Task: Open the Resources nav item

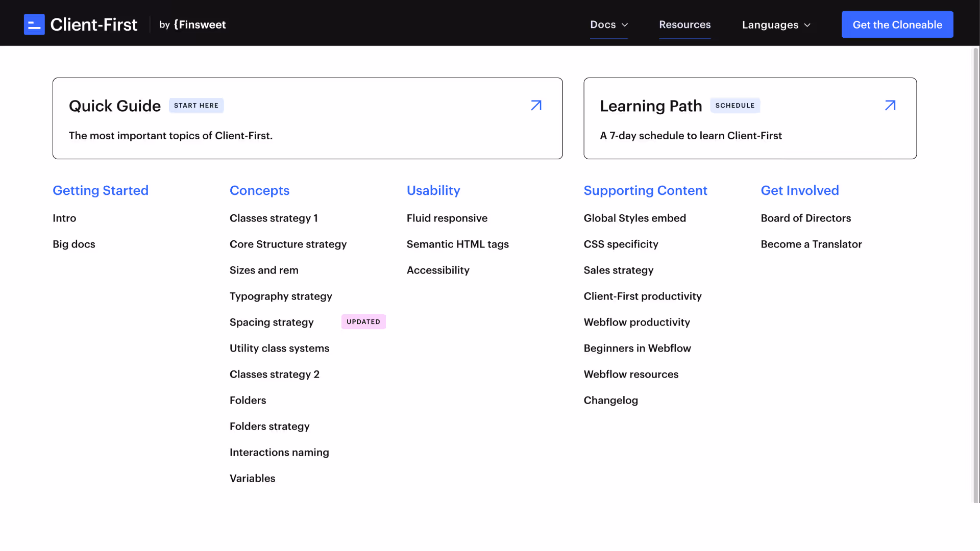Action: 685,24
